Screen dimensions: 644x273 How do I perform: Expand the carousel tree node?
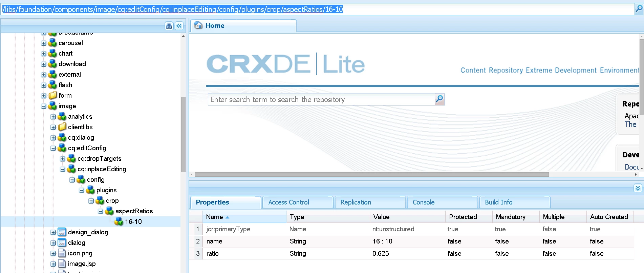(x=44, y=43)
